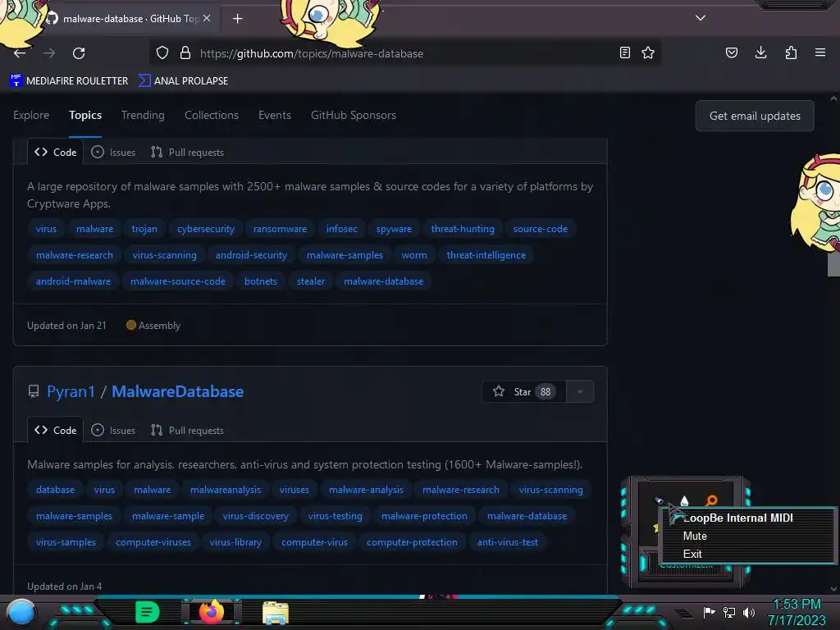840x630 pixels.
Task: Open a new browser tab
Action: coord(237,19)
